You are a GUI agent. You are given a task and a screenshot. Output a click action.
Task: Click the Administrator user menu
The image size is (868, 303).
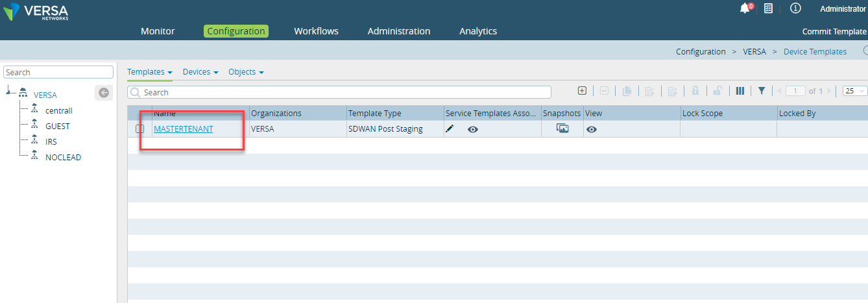pos(843,9)
